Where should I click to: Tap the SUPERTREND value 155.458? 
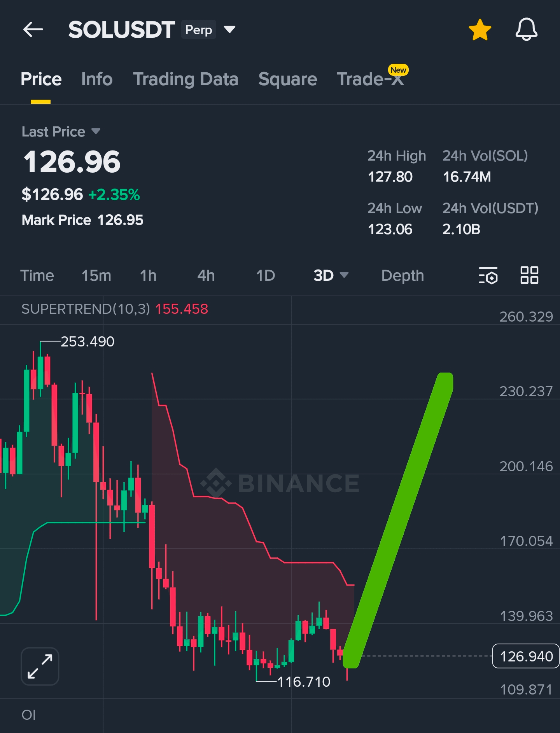(182, 309)
